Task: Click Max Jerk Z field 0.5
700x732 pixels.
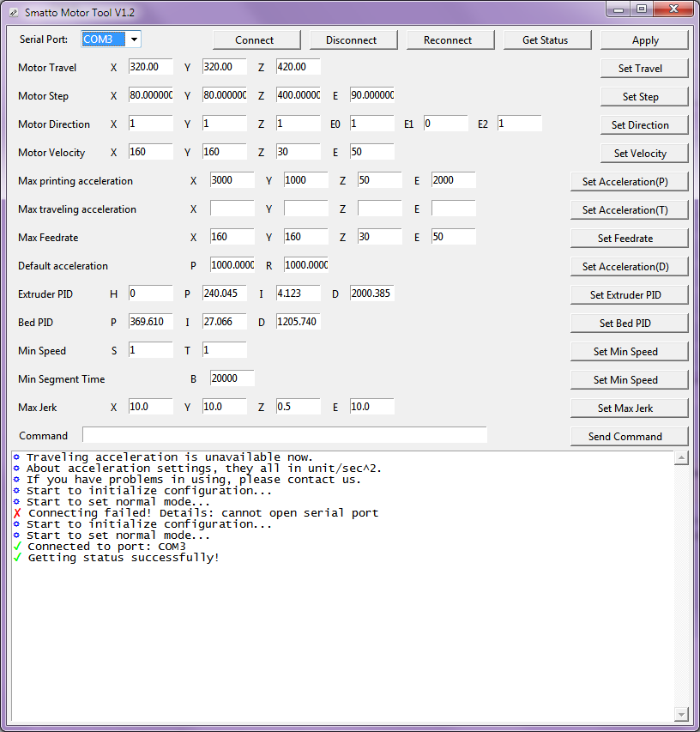Action: click(299, 407)
